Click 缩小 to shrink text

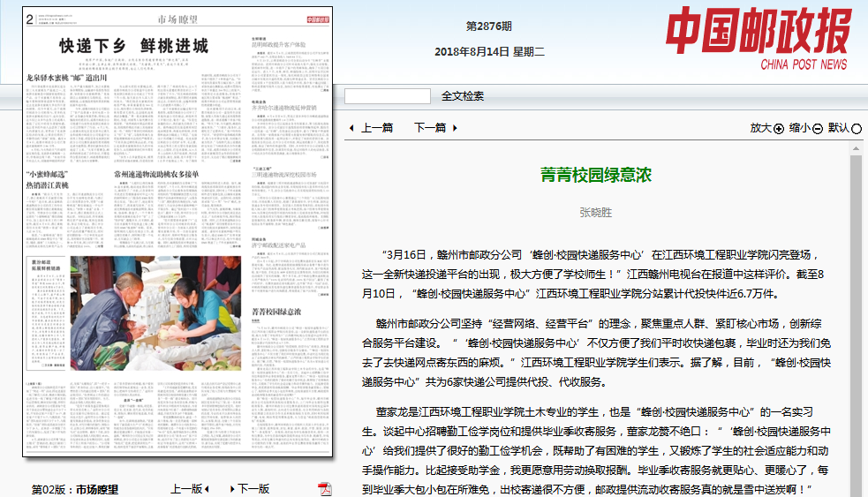[800, 128]
